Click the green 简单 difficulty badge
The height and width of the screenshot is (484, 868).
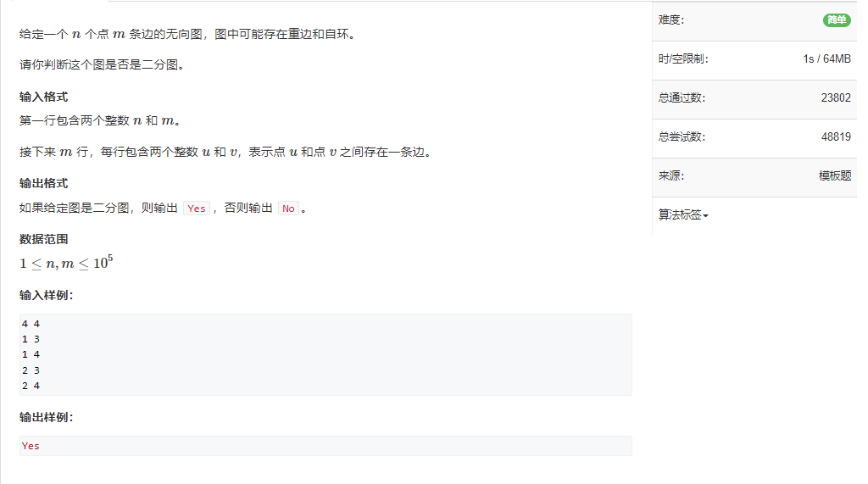[x=837, y=20]
